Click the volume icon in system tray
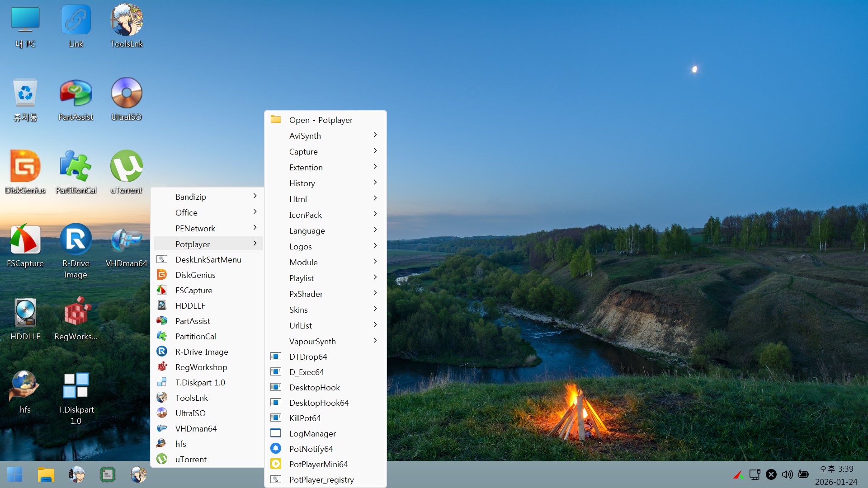This screenshot has height=488, width=868. coord(787,474)
